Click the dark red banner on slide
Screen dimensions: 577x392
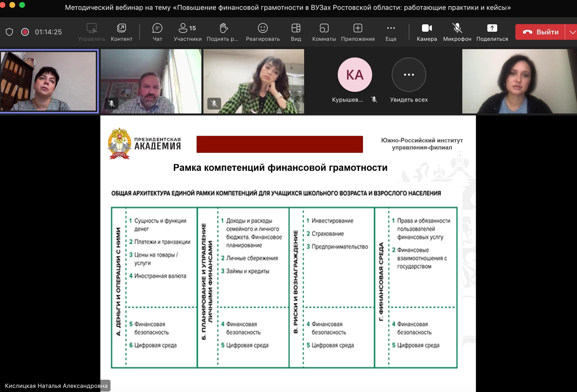(279, 144)
